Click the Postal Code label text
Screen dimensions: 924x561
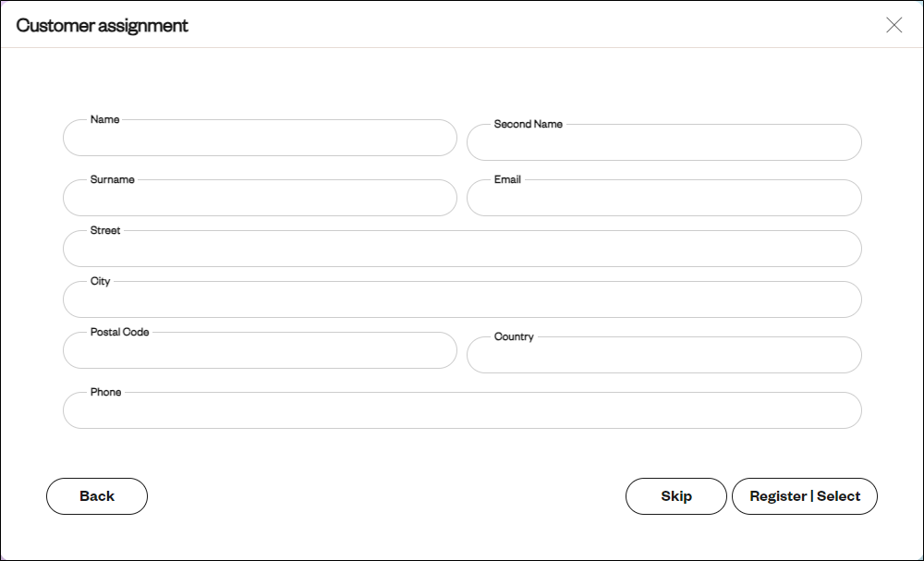tap(119, 332)
